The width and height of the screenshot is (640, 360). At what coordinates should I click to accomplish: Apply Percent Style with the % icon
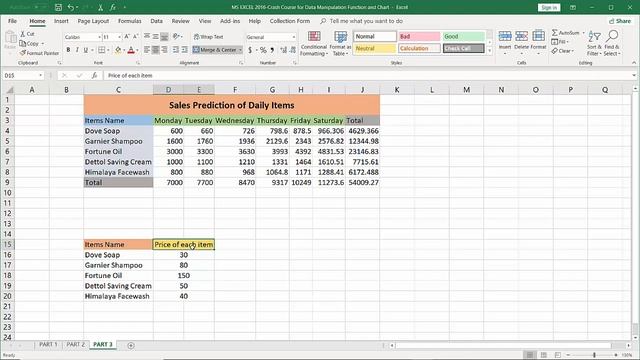263,50
